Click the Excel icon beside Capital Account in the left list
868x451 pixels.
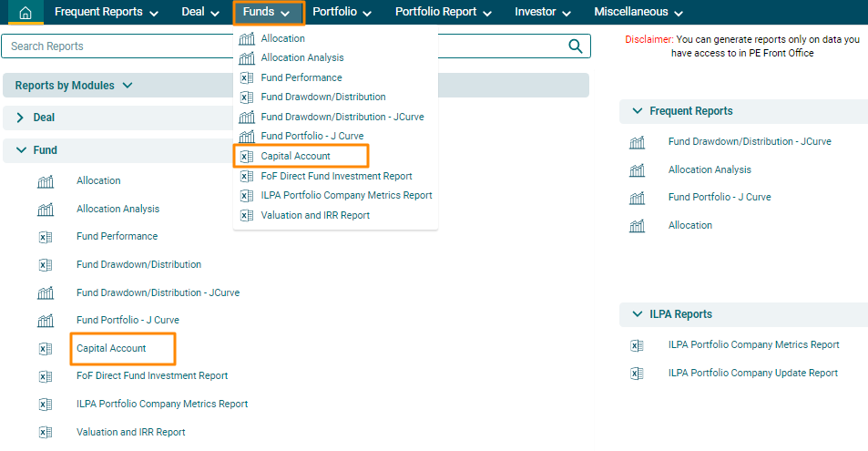(46, 349)
